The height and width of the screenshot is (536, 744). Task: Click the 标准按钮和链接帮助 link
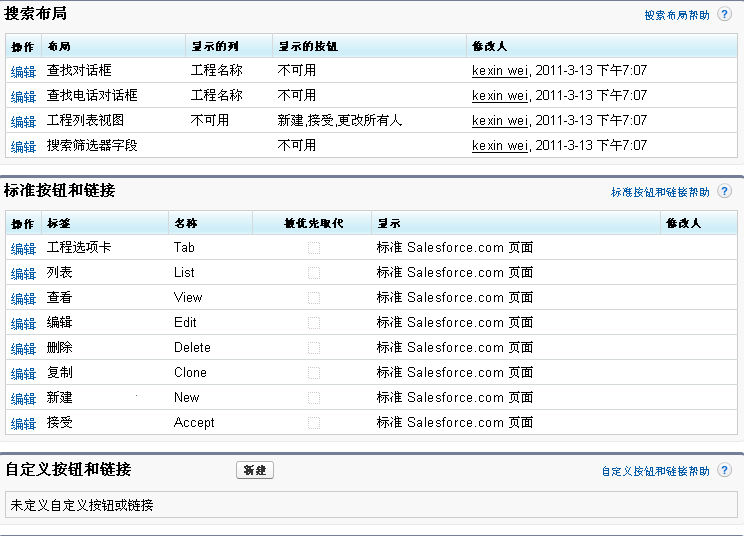click(x=660, y=192)
